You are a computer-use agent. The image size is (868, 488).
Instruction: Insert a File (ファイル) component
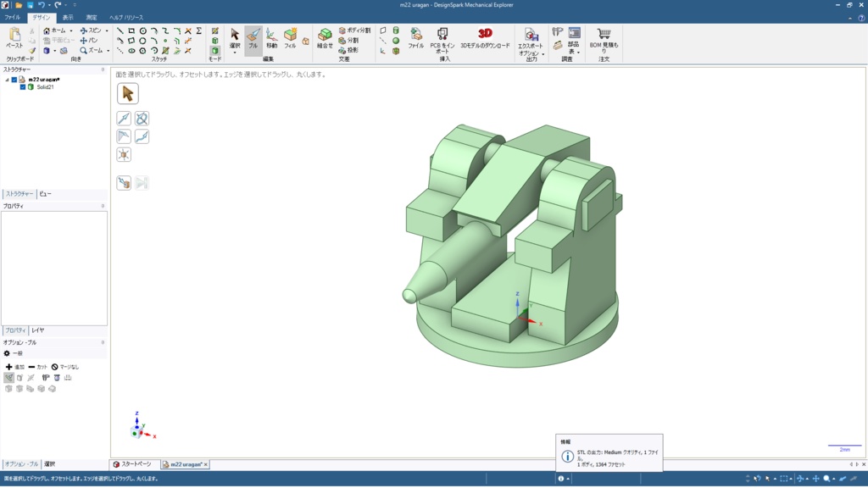click(415, 39)
